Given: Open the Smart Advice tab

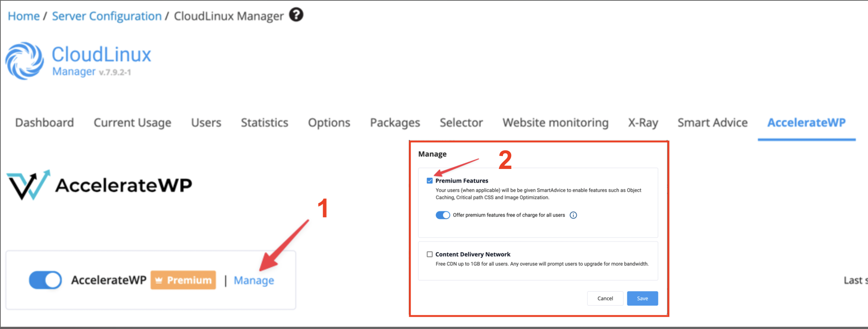Looking at the screenshot, I should tap(713, 123).
